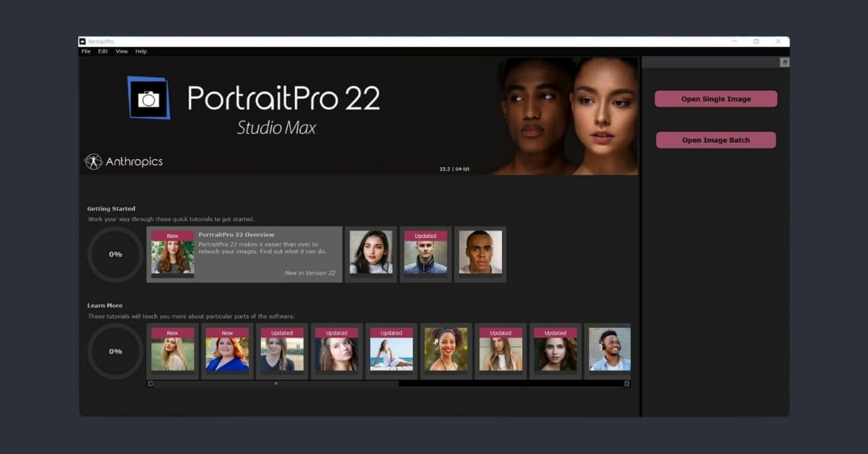Click the Learn More horizontal scrollbar thumb

click(x=276, y=384)
